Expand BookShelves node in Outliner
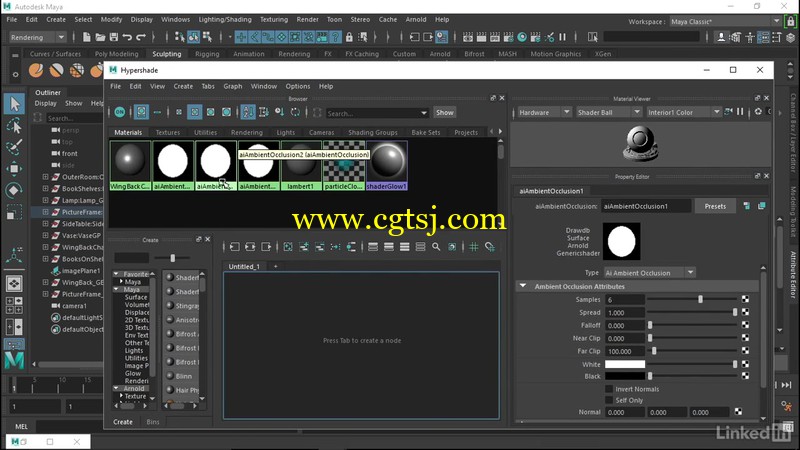 point(45,189)
